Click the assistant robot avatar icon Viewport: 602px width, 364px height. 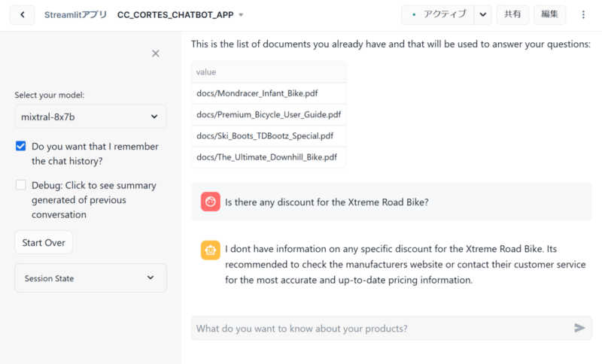pos(210,250)
